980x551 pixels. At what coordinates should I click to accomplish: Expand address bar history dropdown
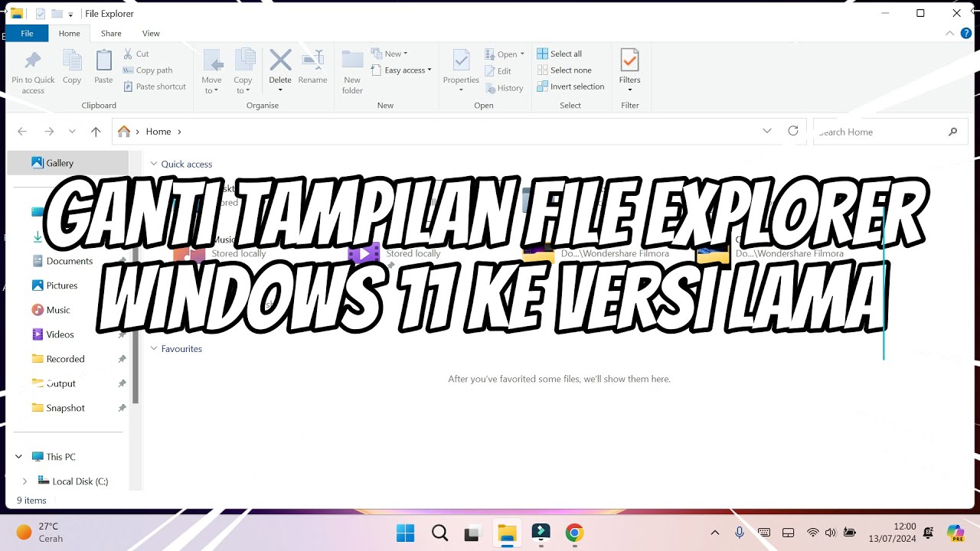[x=767, y=132]
